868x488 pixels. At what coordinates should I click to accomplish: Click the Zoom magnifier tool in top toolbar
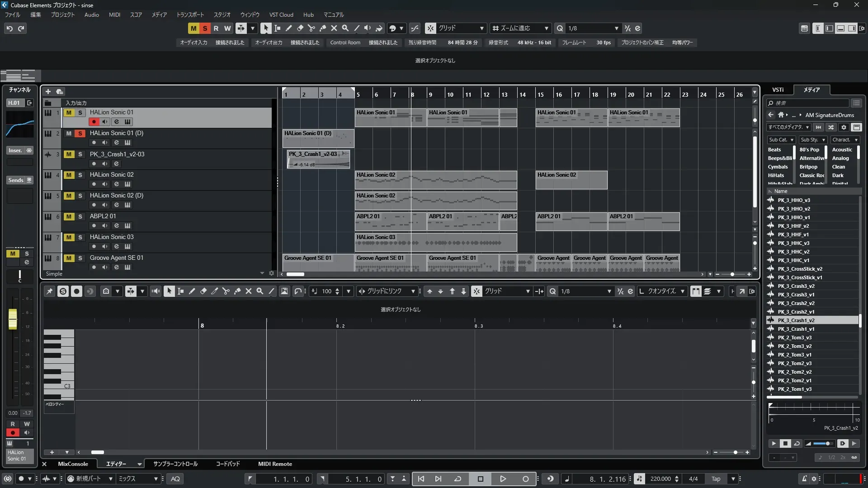point(345,28)
